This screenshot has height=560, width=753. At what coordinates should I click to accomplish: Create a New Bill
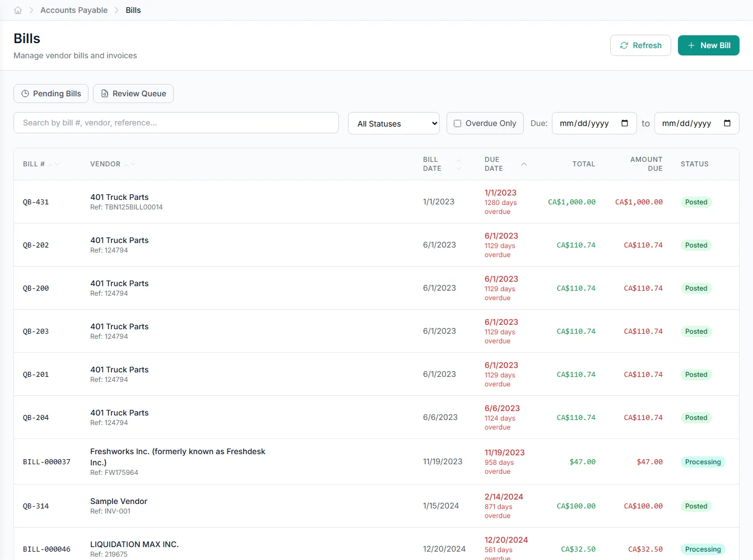[x=709, y=45]
